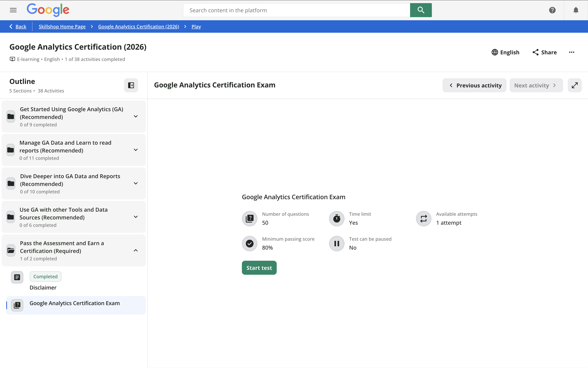Click '1 of 2 completed' text
This screenshot has width=588, height=368.
coord(38,259)
